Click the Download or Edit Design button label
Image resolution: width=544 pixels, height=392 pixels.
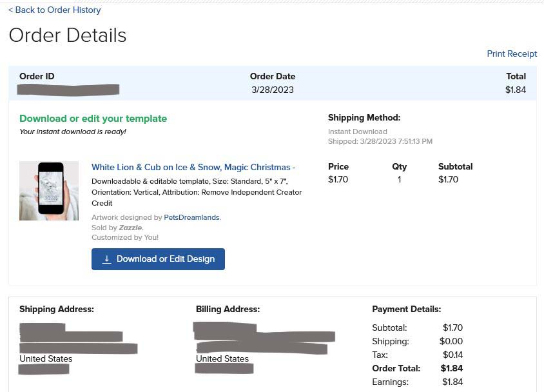click(166, 259)
